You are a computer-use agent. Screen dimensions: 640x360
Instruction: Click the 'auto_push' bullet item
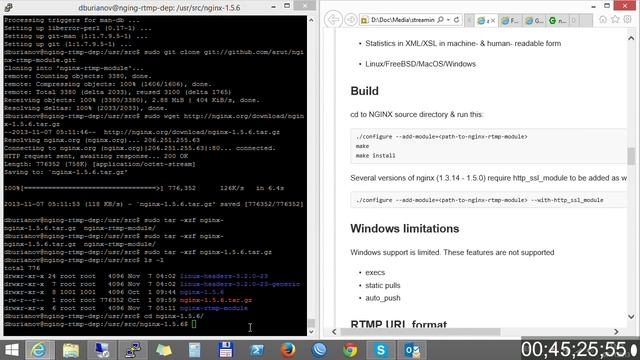click(x=382, y=298)
